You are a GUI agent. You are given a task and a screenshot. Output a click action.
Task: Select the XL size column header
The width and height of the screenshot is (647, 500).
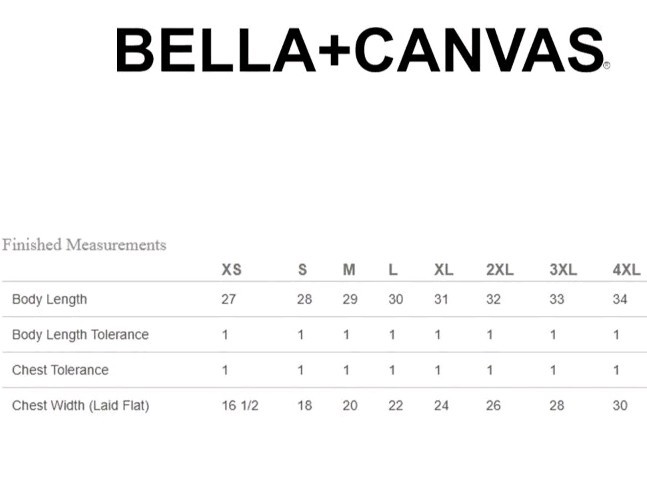[444, 270]
